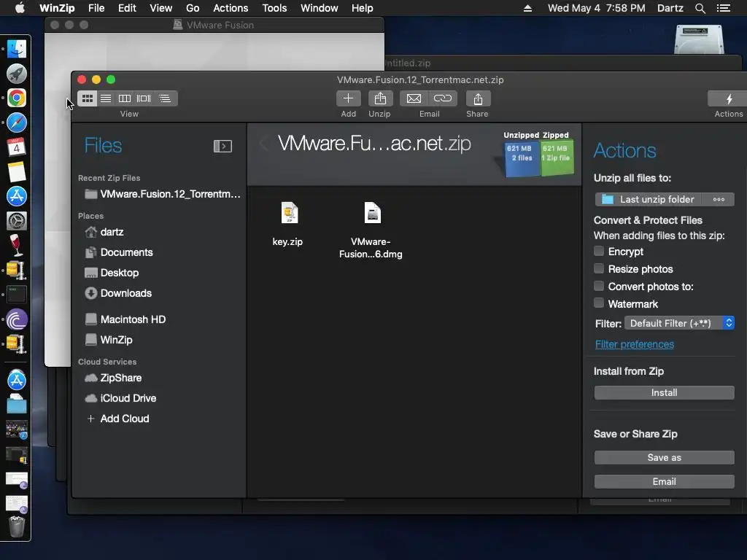Open Safari from the dock
The width and height of the screenshot is (747, 560).
(x=17, y=122)
